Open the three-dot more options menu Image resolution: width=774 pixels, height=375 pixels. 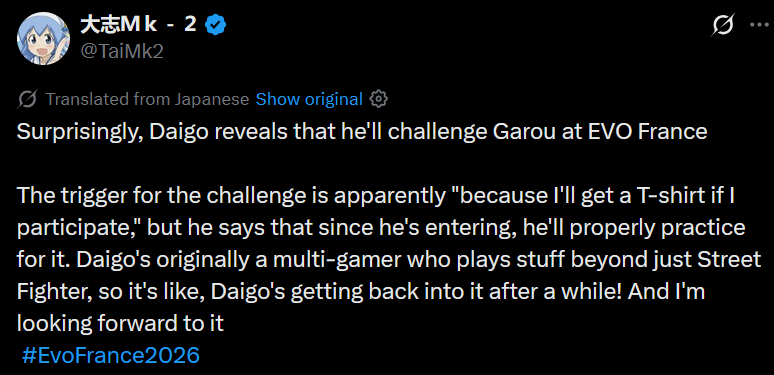point(759,25)
